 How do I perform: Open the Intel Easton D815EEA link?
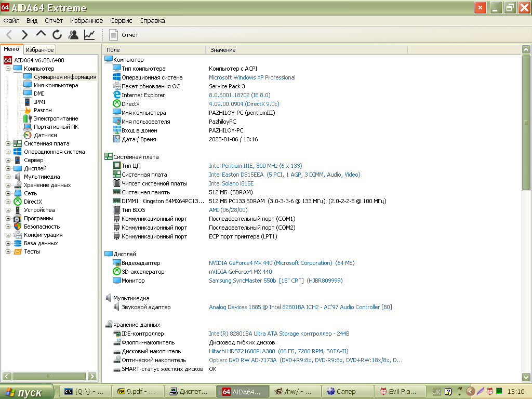click(x=285, y=175)
